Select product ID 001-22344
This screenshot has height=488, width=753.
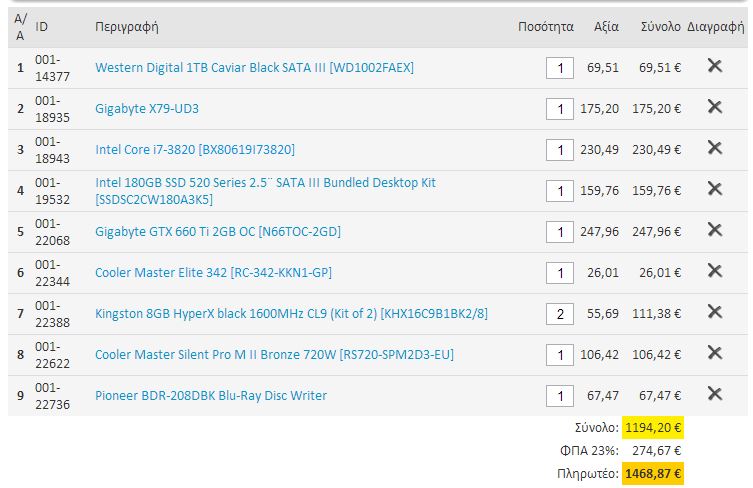52,273
